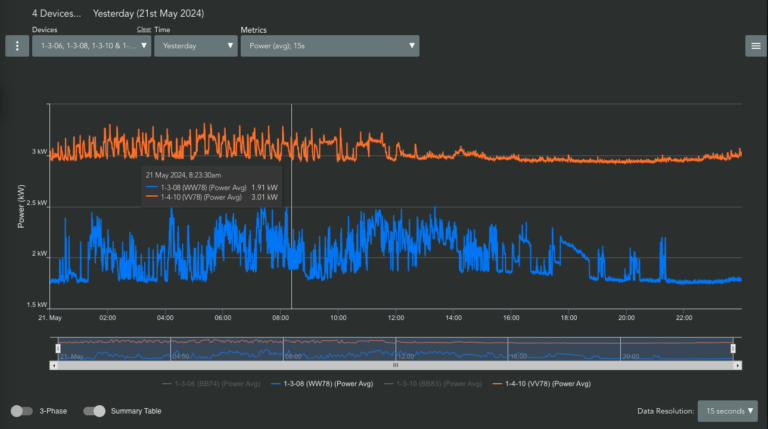The width and height of the screenshot is (768, 429).
Task: Open the three-dot options menu
Action: [x=17, y=46]
